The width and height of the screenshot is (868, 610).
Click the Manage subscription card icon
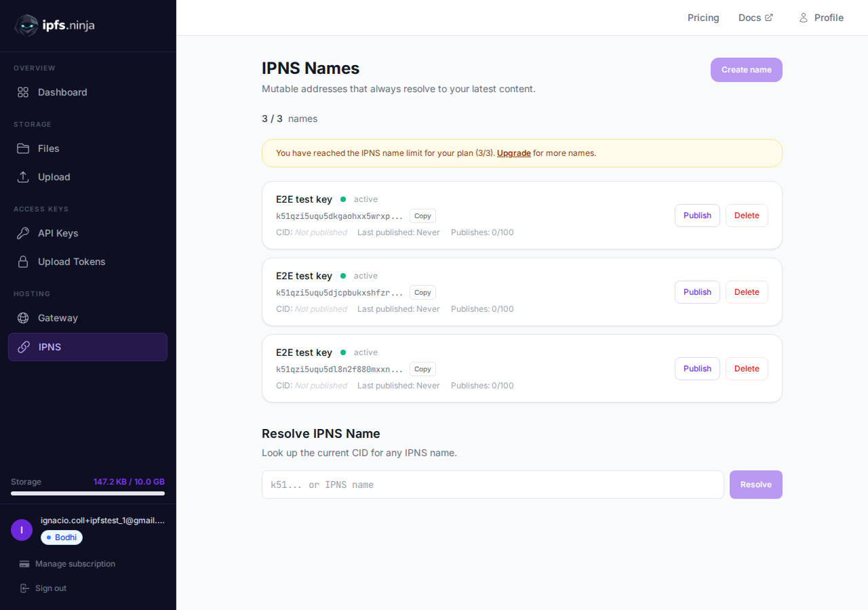(x=24, y=563)
